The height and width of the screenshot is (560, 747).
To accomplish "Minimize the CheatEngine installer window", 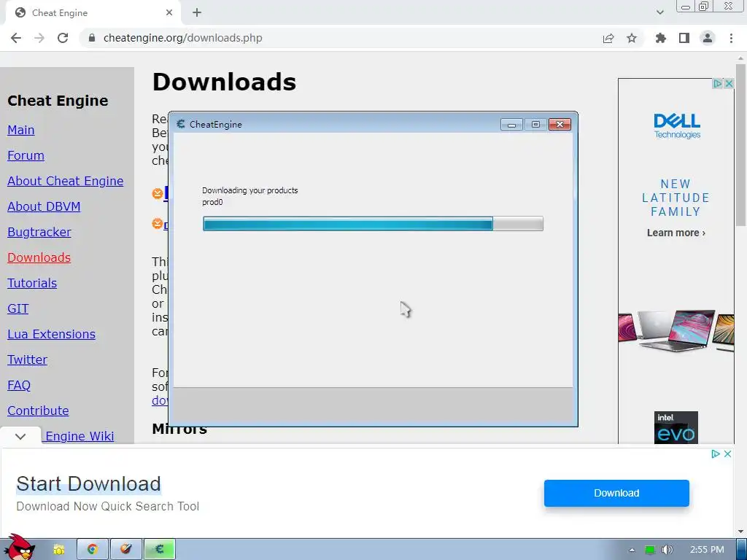I will tap(511, 124).
